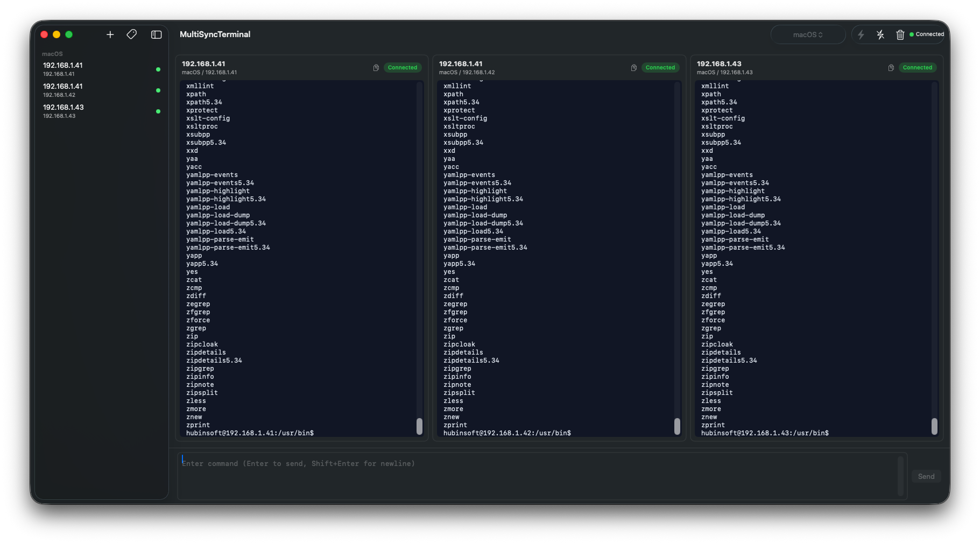The image size is (980, 544).
Task: Click the first terminal's scrollbar
Action: pos(420,427)
